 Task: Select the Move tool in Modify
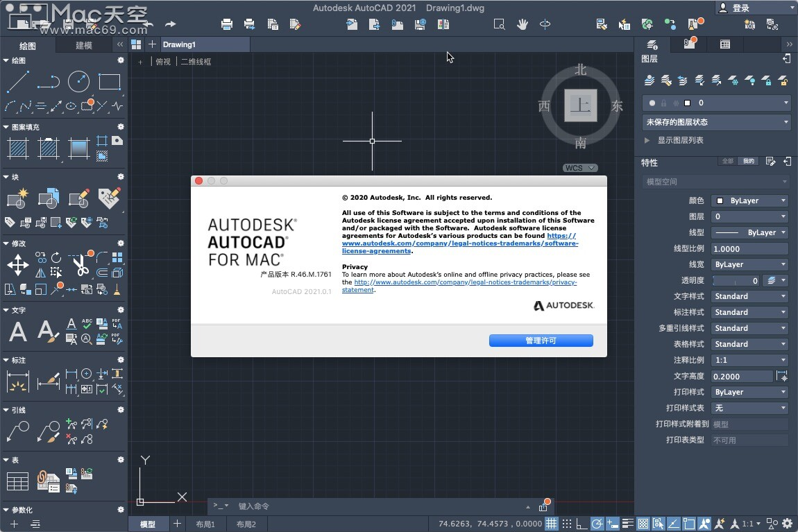pos(18,266)
